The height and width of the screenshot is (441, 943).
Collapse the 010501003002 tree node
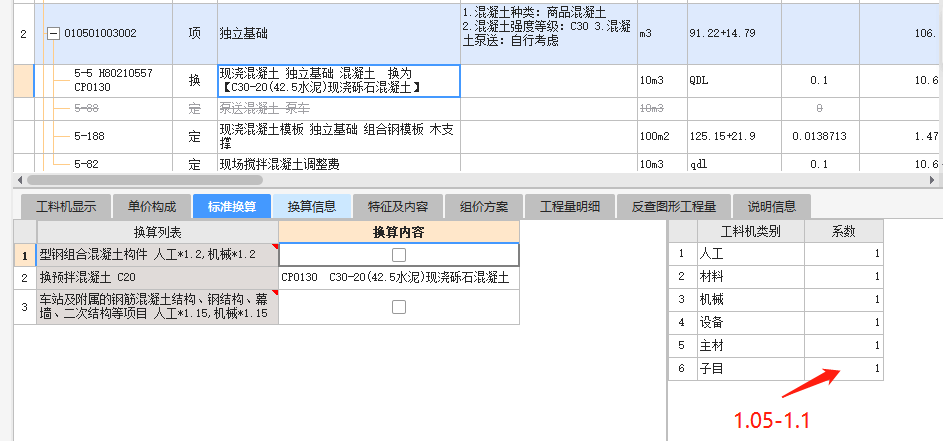click(x=54, y=34)
